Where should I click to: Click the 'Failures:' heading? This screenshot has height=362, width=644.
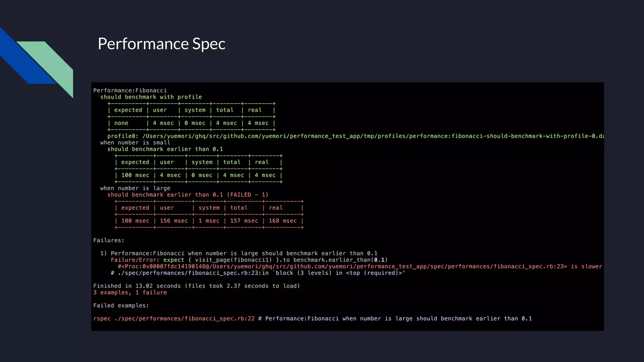point(109,240)
